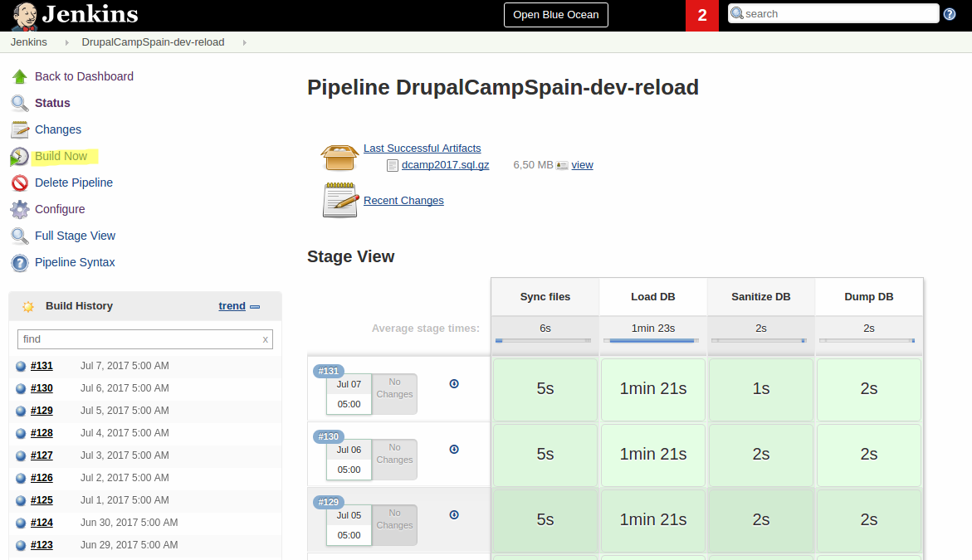Click the Build Now clock icon

point(20,157)
